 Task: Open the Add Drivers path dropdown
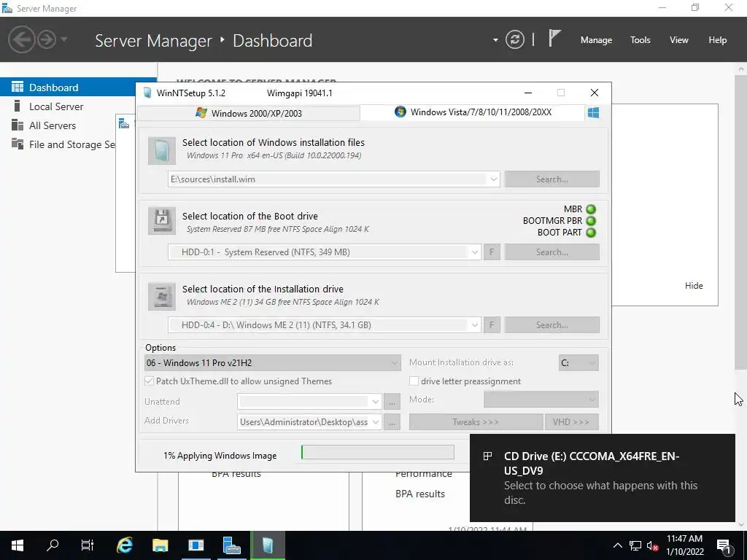pyautogui.click(x=376, y=422)
